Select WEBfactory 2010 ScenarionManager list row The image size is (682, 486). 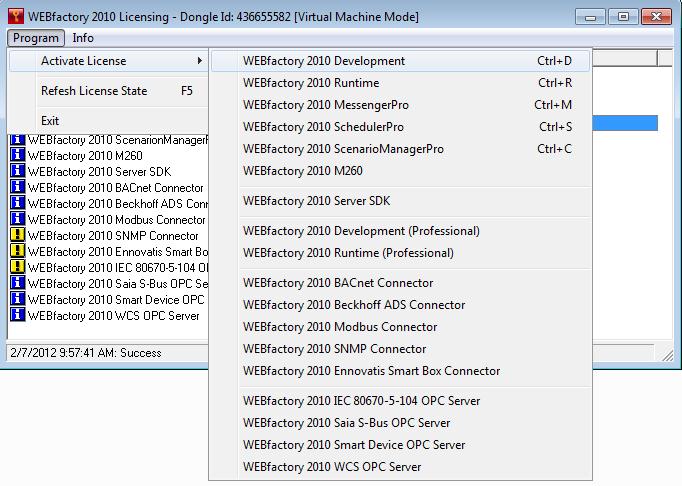click(118, 140)
